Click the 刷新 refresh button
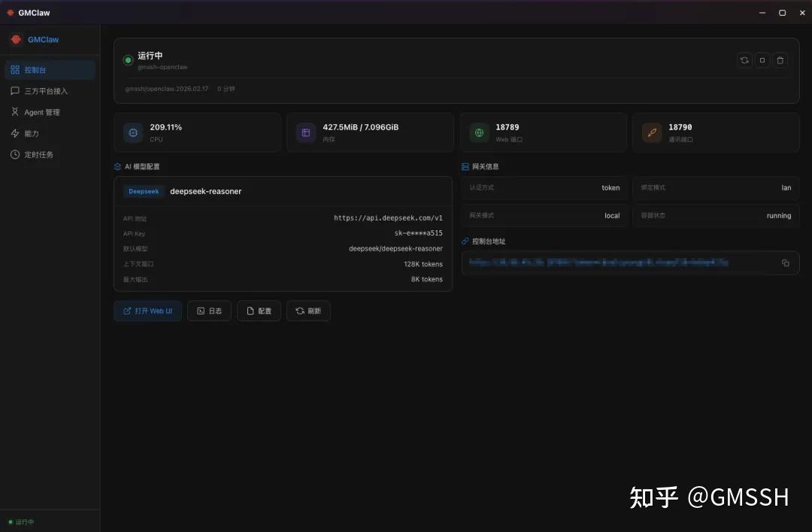 308,311
